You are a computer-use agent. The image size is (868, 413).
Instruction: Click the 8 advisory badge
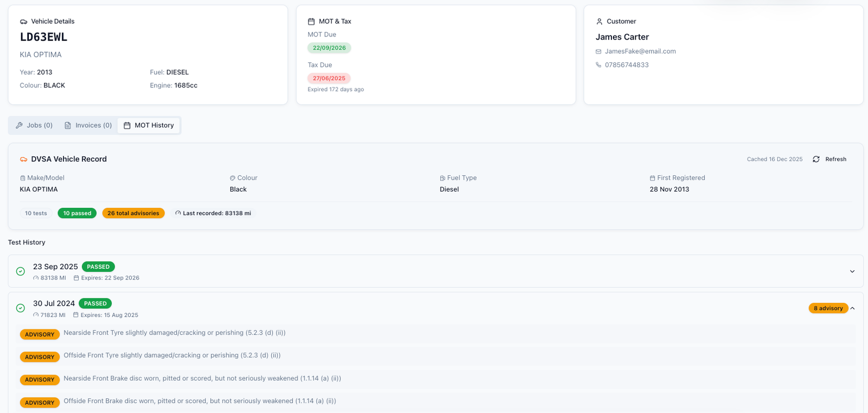pyautogui.click(x=828, y=308)
